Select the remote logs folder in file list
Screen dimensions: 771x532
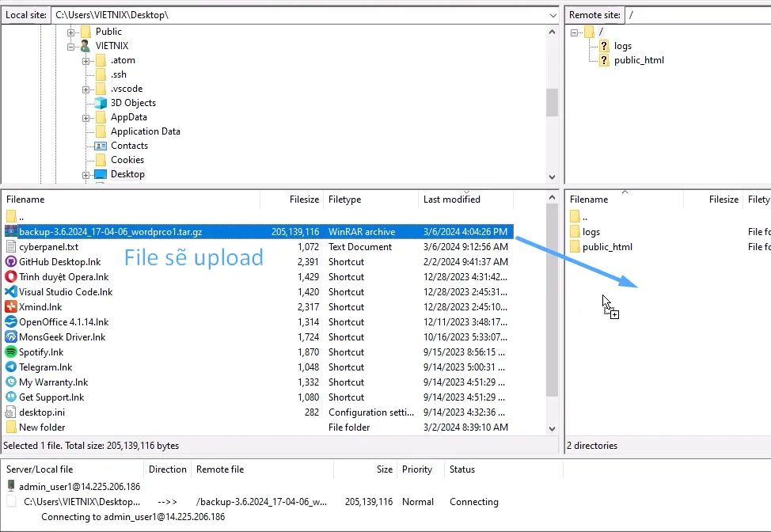coord(591,232)
